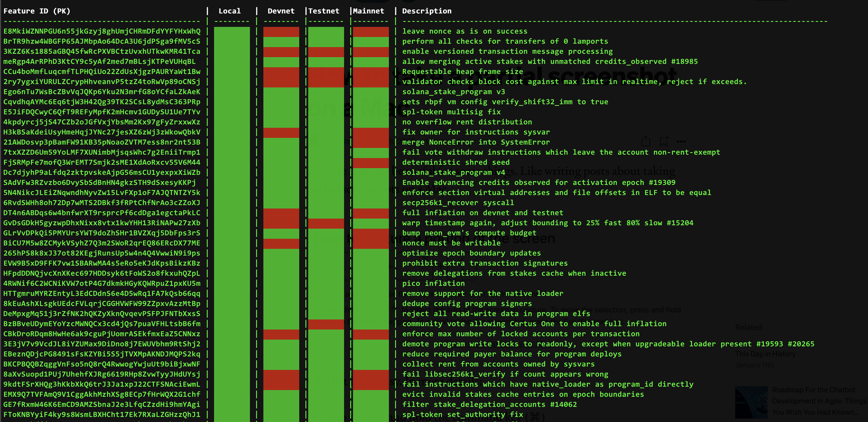The image size is (868, 422).
Task: Click the 'Local' column header
Action: [229, 11]
